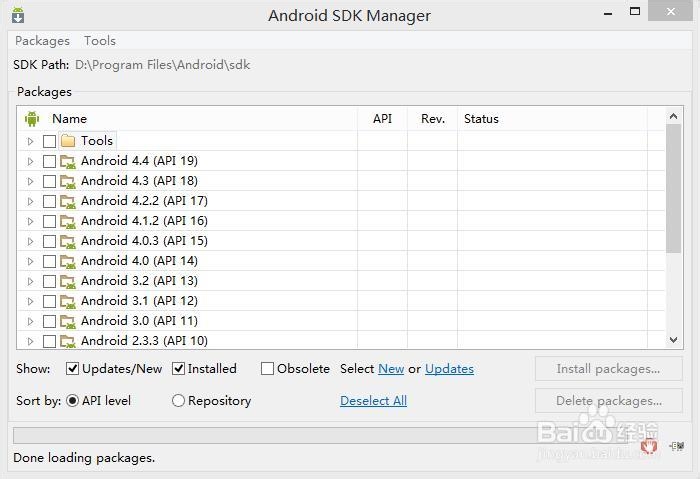Click the Android 4.1.2 (API 16) folder icon
This screenshot has height=479, width=700.
click(x=68, y=221)
